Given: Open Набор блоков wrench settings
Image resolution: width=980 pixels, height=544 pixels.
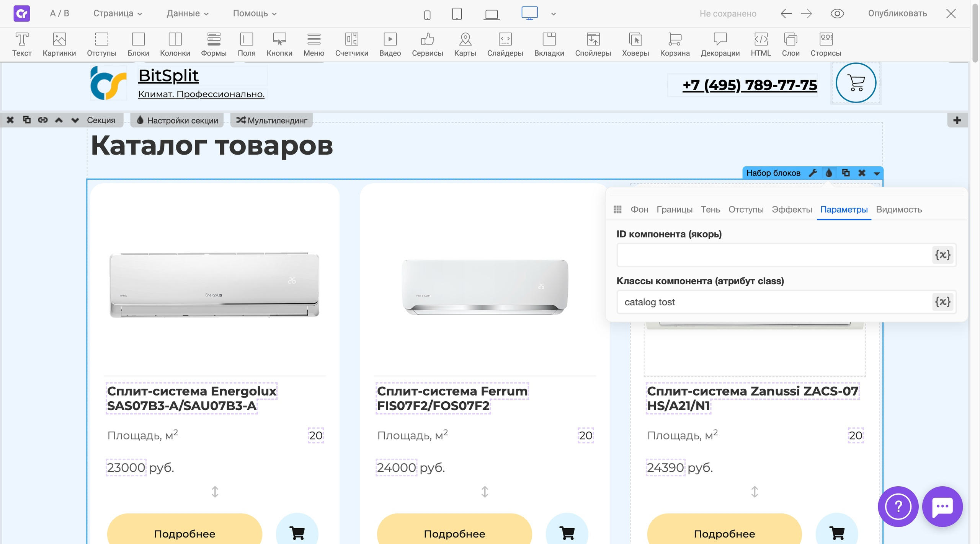Looking at the screenshot, I should (x=813, y=173).
